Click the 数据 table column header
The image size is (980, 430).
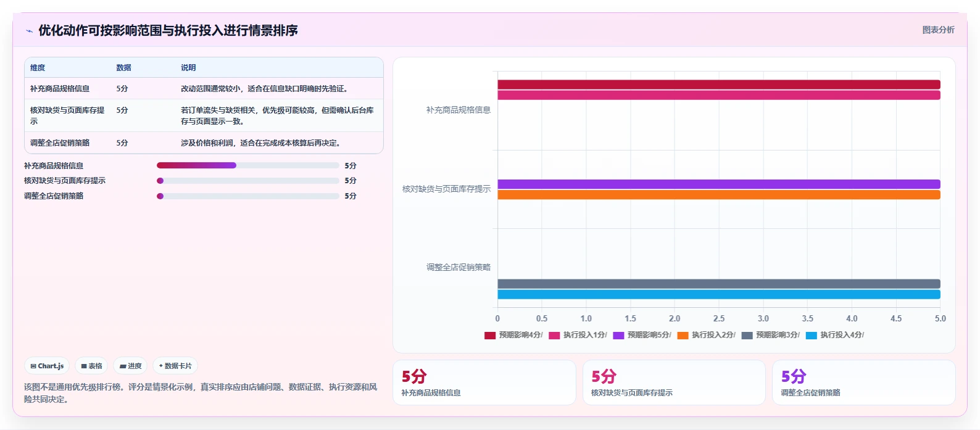tap(123, 68)
